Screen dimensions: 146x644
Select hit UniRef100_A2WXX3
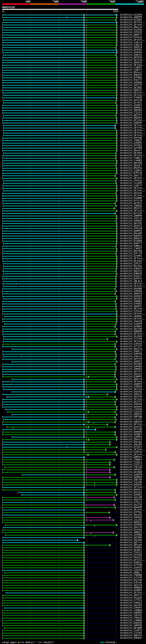click(131, 55)
